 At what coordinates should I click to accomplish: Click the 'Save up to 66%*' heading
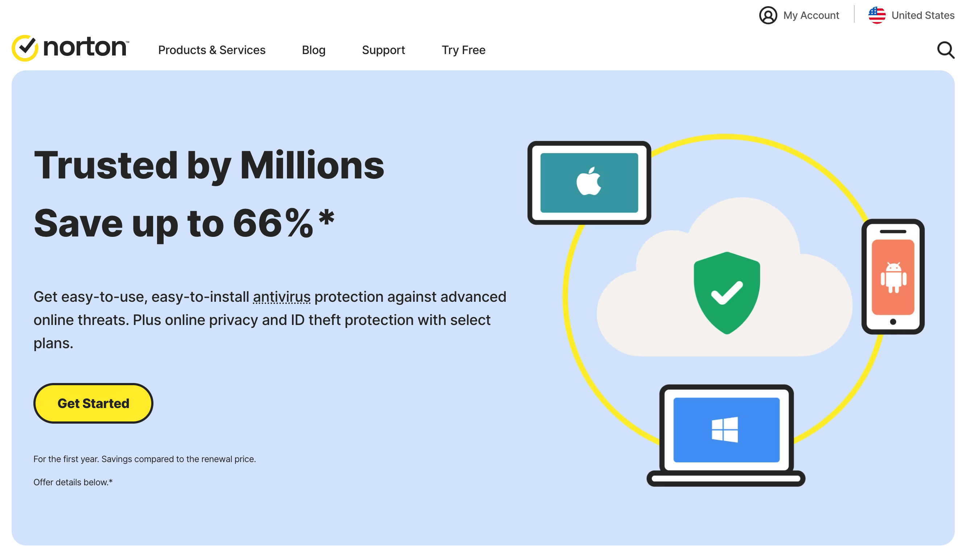184,224
